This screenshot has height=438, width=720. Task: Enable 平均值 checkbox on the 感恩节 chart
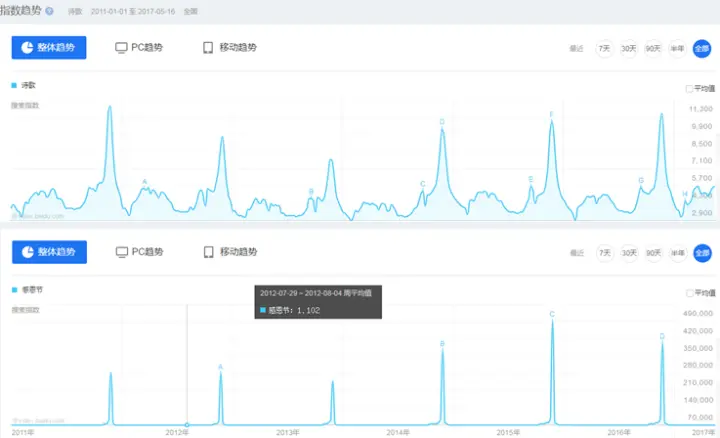pyautogui.click(x=690, y=293)
